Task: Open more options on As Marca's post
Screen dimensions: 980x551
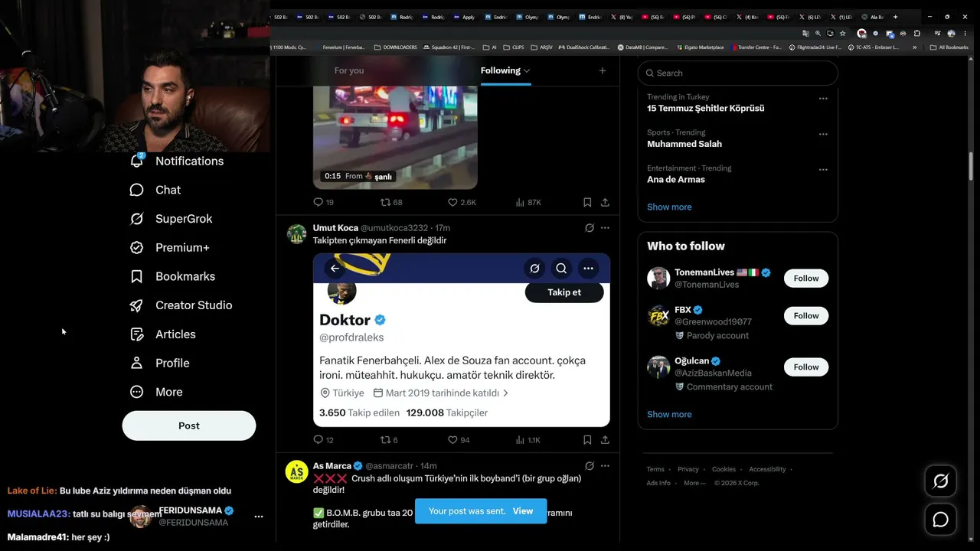Action: (605, 466)
